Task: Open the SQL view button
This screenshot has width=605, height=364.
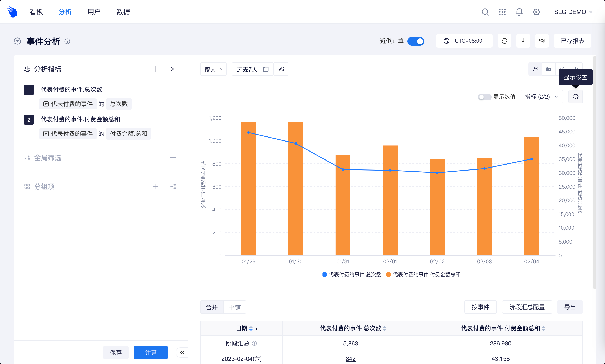Action: (x=542, y=41)
